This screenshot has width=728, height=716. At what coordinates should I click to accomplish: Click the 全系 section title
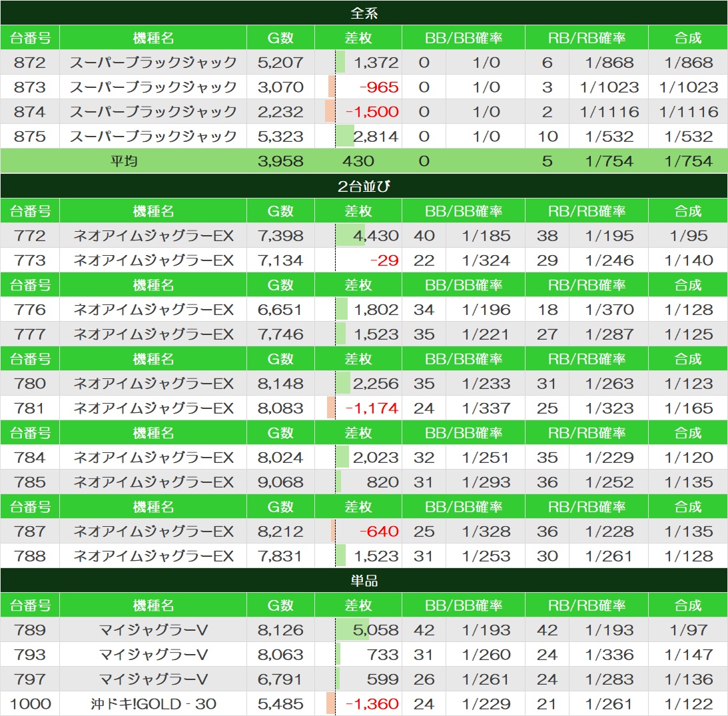click(364, 13)
